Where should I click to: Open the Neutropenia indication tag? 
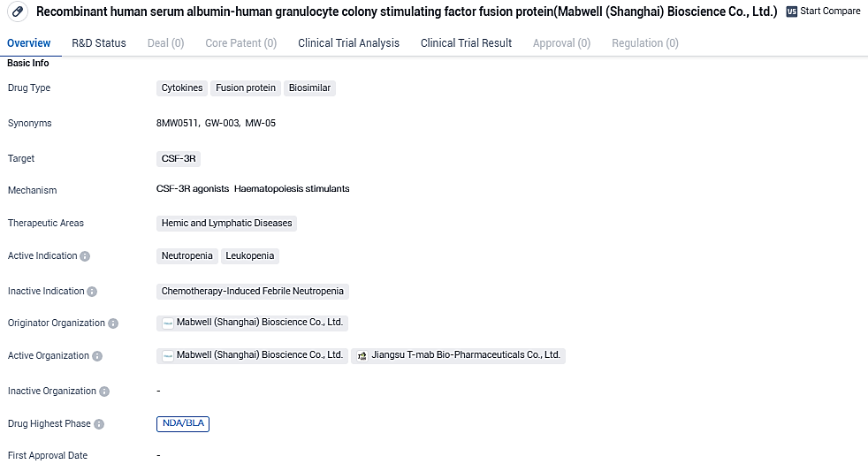pos(187,256)
